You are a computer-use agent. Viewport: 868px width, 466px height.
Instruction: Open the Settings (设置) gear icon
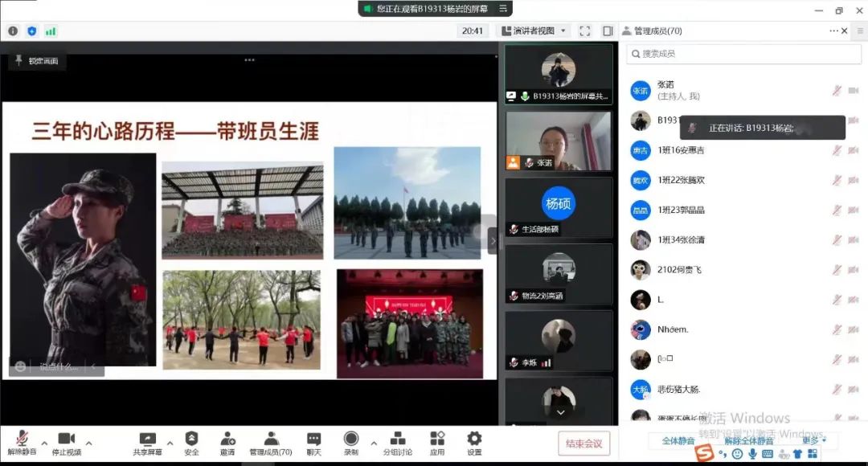(x=474, y=439)
